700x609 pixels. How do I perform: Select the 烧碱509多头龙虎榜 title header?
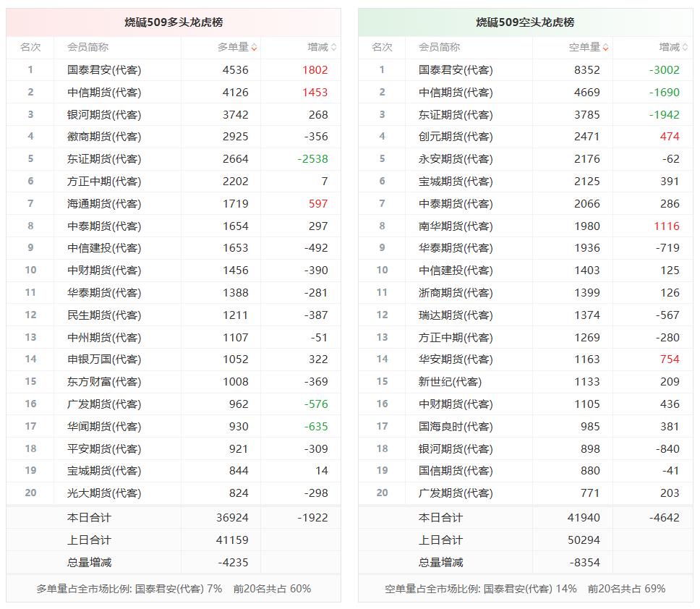tap(174, 22)
